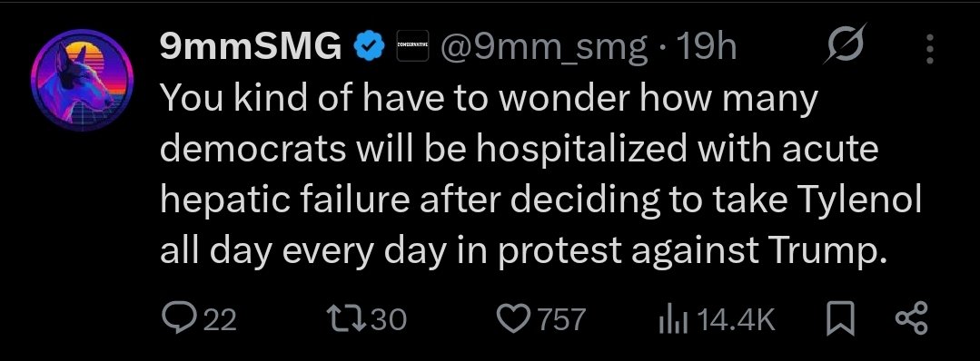980x361 pixels.
Task: Open the Conservative affiliation badge
Action: 413,45
